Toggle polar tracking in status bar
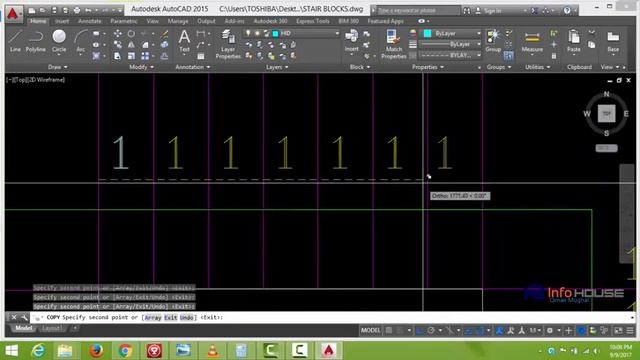 431,330
